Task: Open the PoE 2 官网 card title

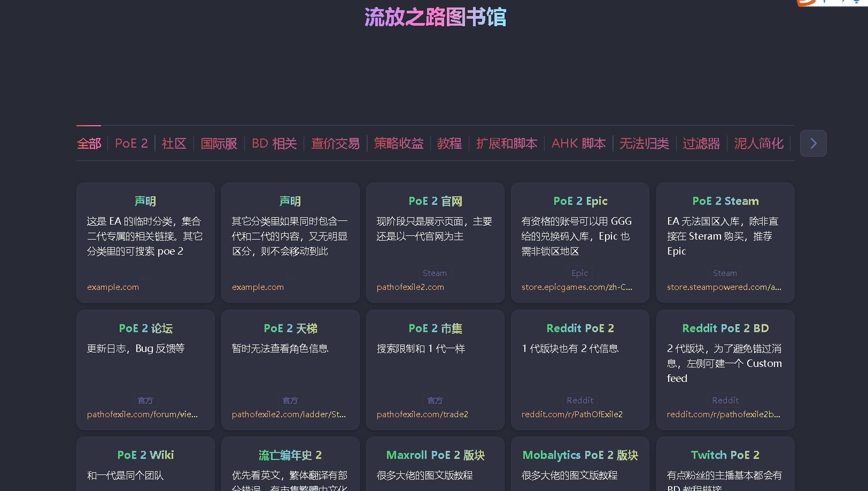Action: click(x=435, y=201)
